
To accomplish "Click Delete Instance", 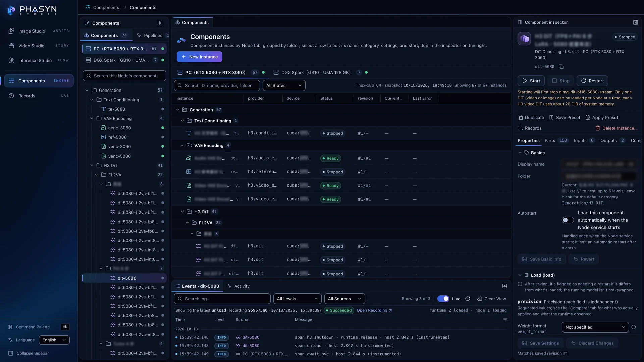I will (616, 128).
